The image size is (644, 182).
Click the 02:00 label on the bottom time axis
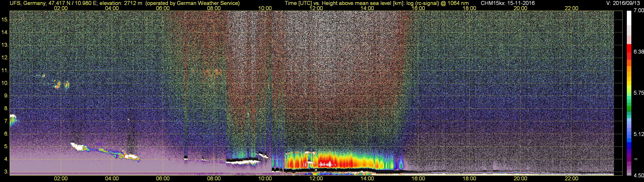[61, 179]
